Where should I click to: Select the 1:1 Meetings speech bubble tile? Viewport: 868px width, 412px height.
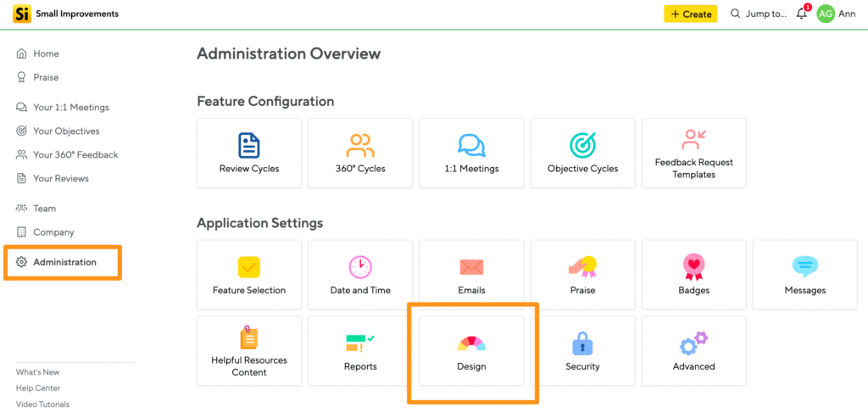pyautogui.click(x=471, y=153)
